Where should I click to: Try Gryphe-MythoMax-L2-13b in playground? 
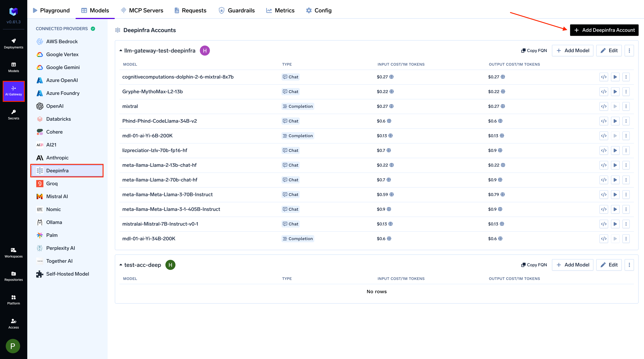click(x=615, y=92)
